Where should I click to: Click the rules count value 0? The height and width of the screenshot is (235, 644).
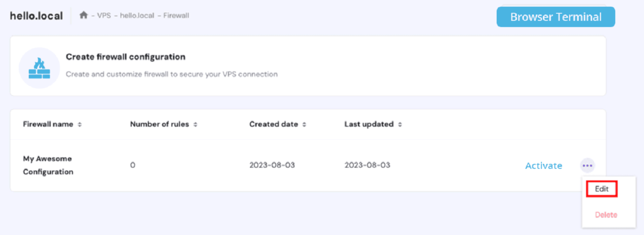pos(133,165)
